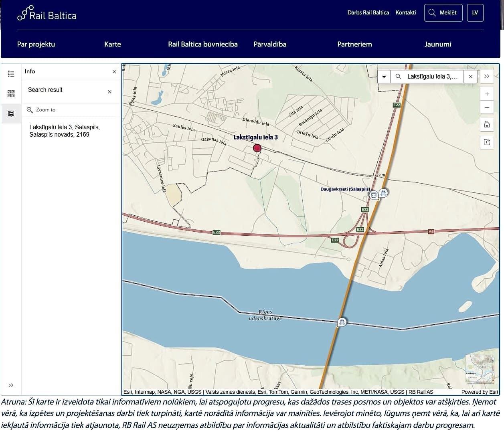Close the Search result section
The image size is (504, 433).
click(x=109, y=92)
